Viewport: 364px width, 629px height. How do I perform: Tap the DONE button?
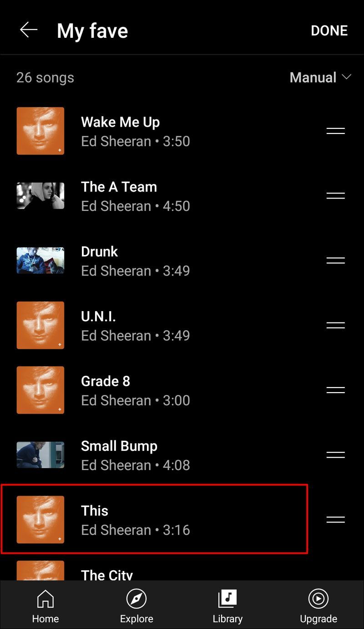click(329, 31)
